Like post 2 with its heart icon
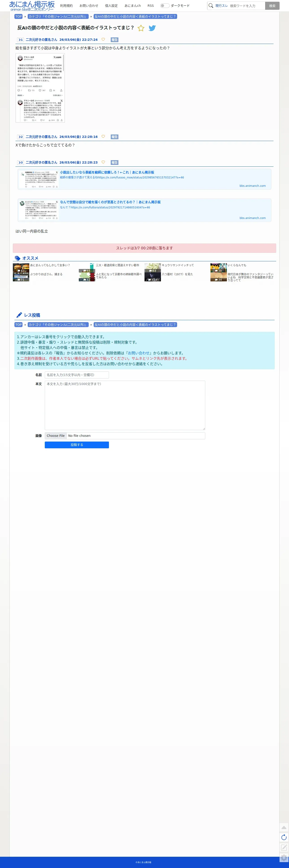 (103, 137)
